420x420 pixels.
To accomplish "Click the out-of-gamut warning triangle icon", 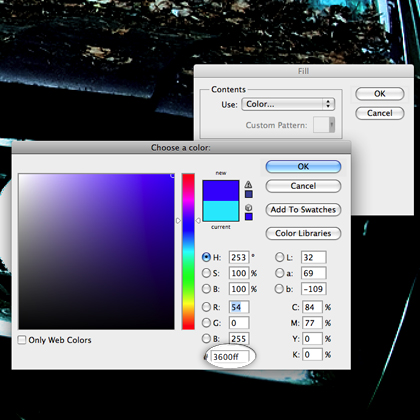I will coord(248,184).
